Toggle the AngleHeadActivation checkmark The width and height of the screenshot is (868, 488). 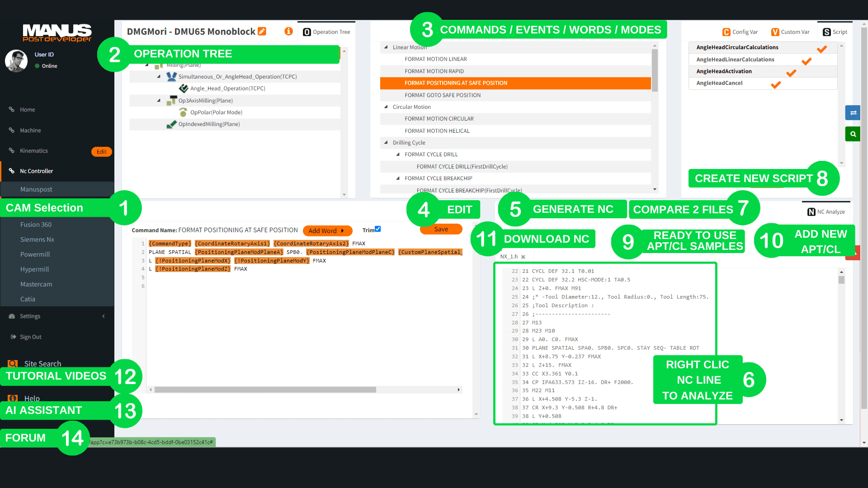(x=791, y=72)
